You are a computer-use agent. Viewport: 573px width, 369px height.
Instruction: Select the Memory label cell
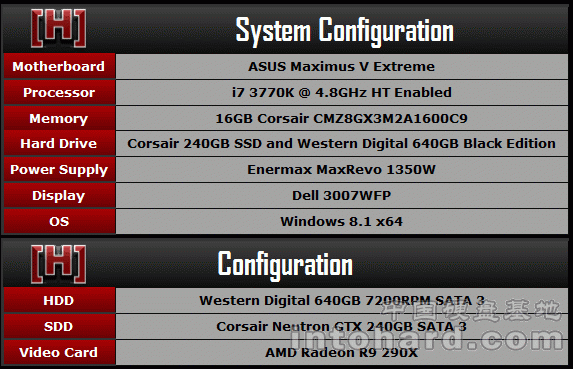pos(60,118)
